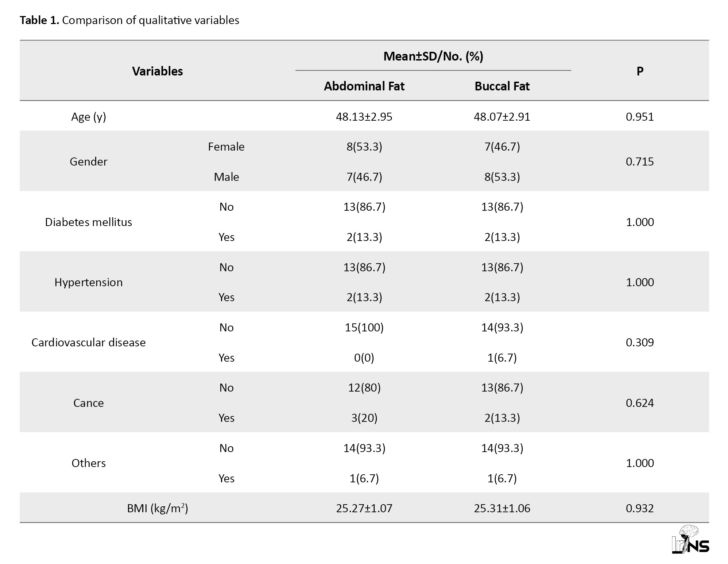Click the P column header
Image resolution: width=728 pixels, height=564 pixels.
point(640,71)
